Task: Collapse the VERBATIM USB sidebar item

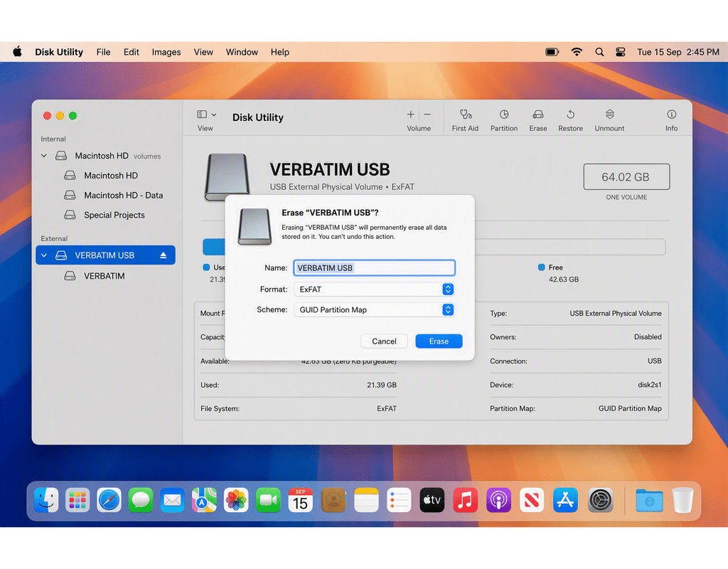Action: pos(44,255)
